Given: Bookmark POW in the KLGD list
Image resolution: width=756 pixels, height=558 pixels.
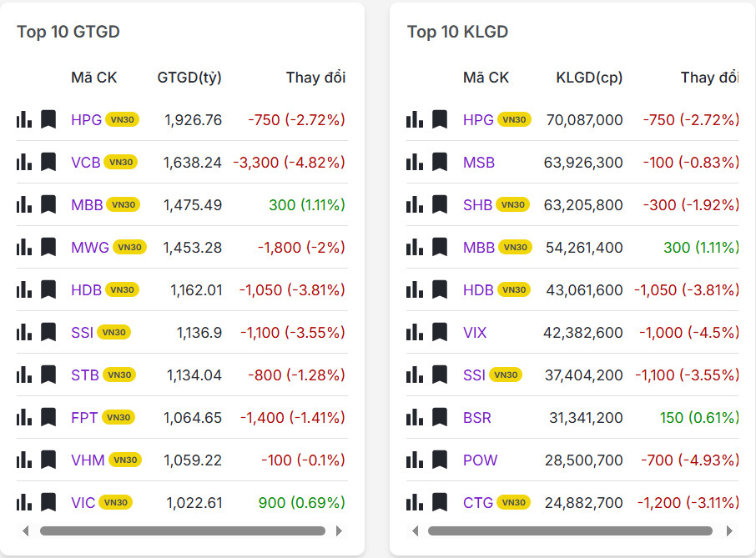Looking at the screenshot, I should [x=440, y=460].
